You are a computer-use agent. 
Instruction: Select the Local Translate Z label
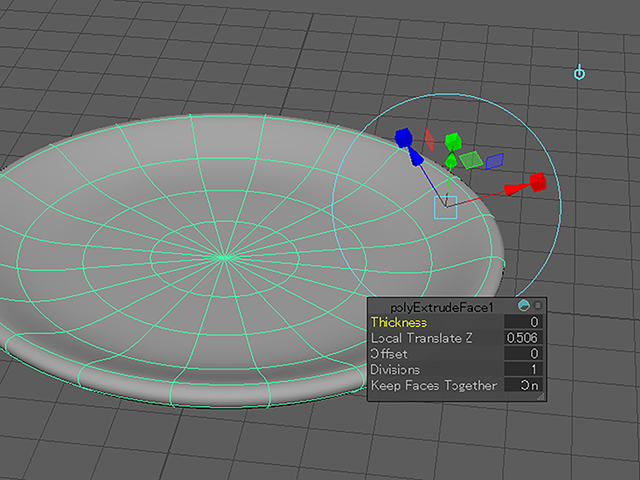point(421,338)
